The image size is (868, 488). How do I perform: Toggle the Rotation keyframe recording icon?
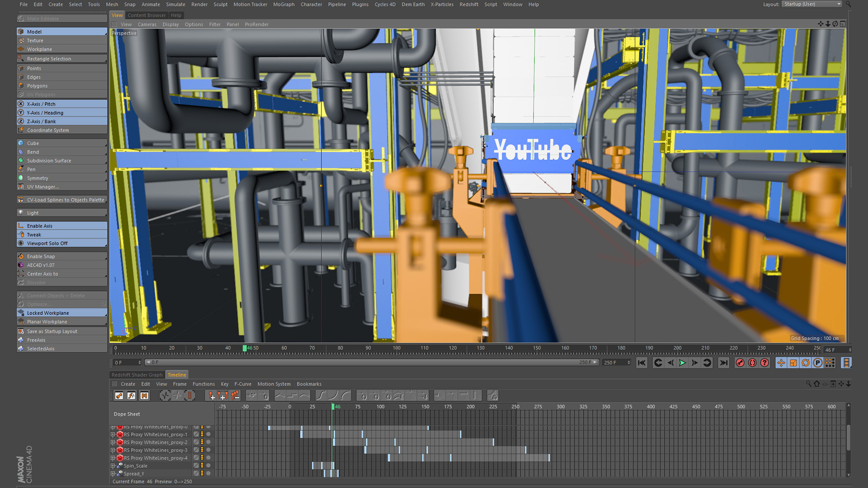click(x=805, y=363)
